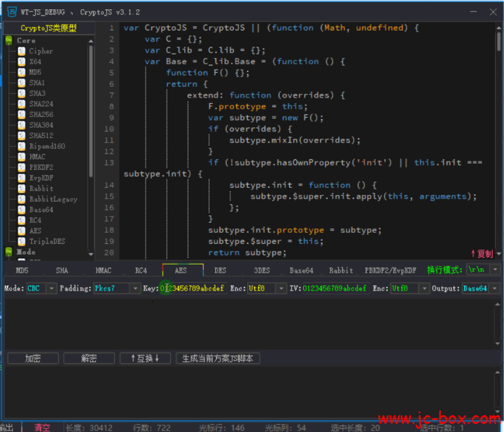Click the TripleDES script icon in tree
The width and height of the screenshot is (504, 432).
(x=22, y=242)
